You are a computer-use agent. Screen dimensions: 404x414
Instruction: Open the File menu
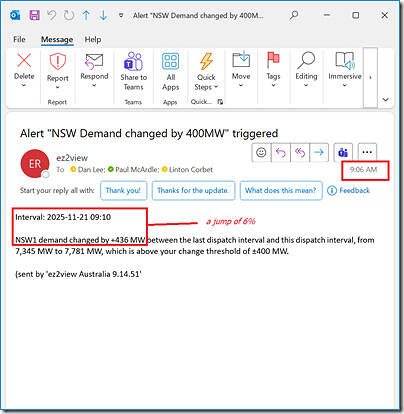(19, 39)
